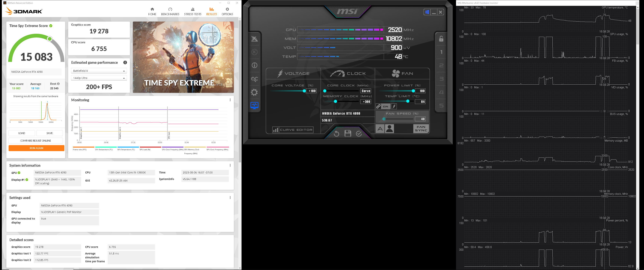Image resolution: width=644 pixels, height=270 pixels.
Task: Open the Battlefield V game dropdown
Action: point(99,71)
